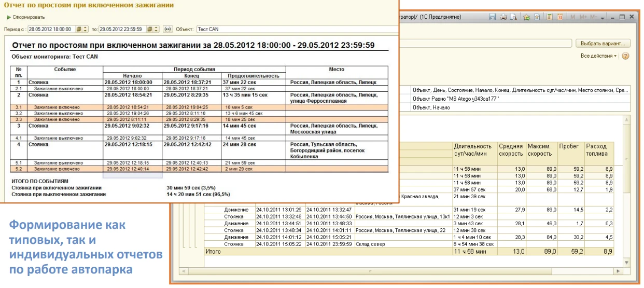Image resolution: width=644 pixels, height=288 pixels.
Task: Click the left arrow of the horizontal scrollbar
Action: [183, 271]
